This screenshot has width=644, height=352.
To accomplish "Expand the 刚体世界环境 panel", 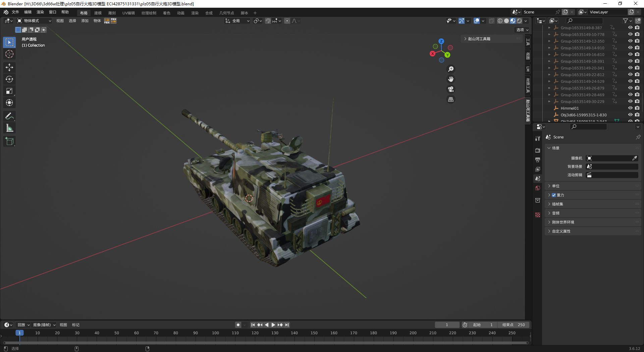I will click(593, 222).
